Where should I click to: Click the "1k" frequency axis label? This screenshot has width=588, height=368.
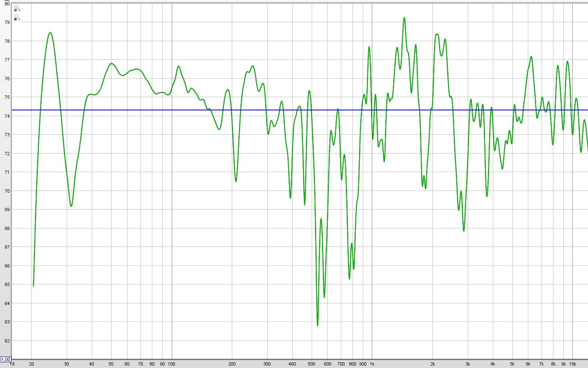point(372,364)
